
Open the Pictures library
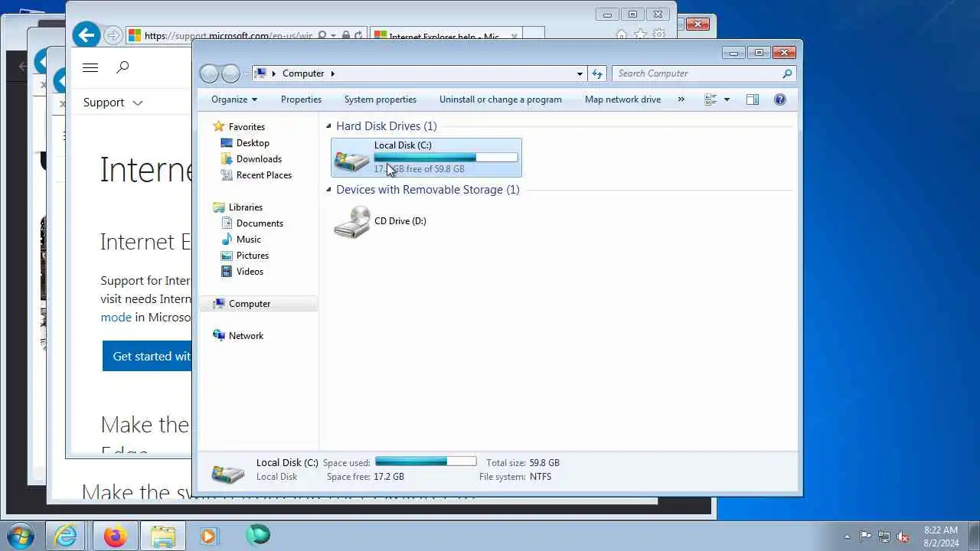[x=252, y=256]
